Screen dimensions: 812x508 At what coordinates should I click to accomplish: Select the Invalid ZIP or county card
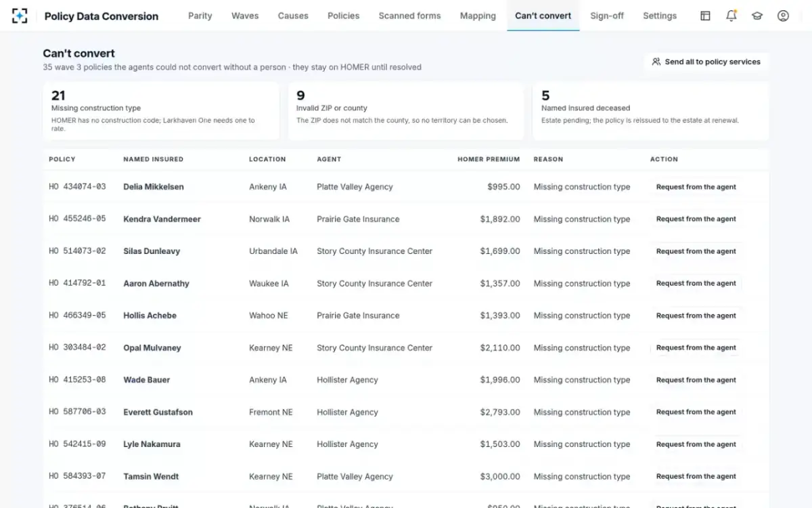click(406, 111)
